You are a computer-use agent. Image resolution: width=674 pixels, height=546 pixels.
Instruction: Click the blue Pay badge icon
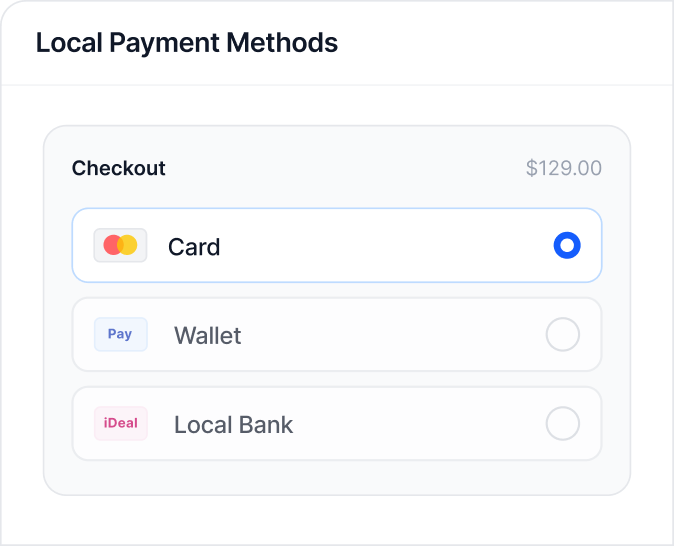click(x=120, y=334)
